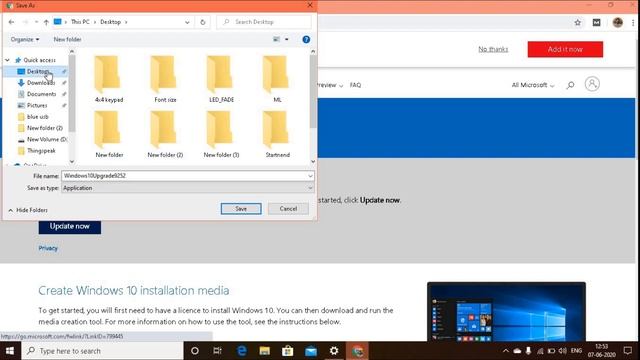
Task: Collapse Quick access tree node
Action: coord(7,60)
